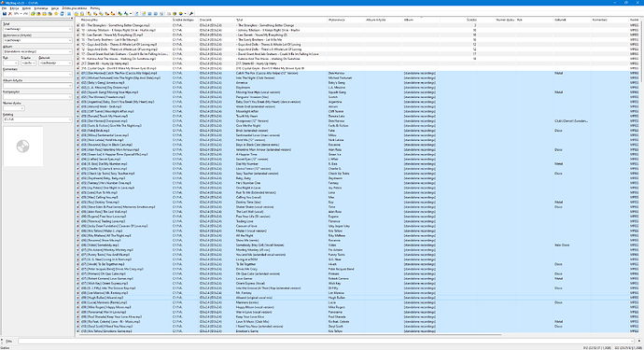The image size is (644, 350).
Task: Open the Gatunek genre combo box
Action: click(55, 63)
